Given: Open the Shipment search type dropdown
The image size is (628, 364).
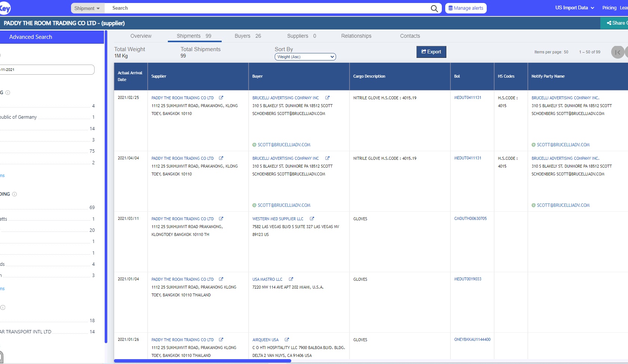Looking at the screenshot, I should [x=87, y=8].
